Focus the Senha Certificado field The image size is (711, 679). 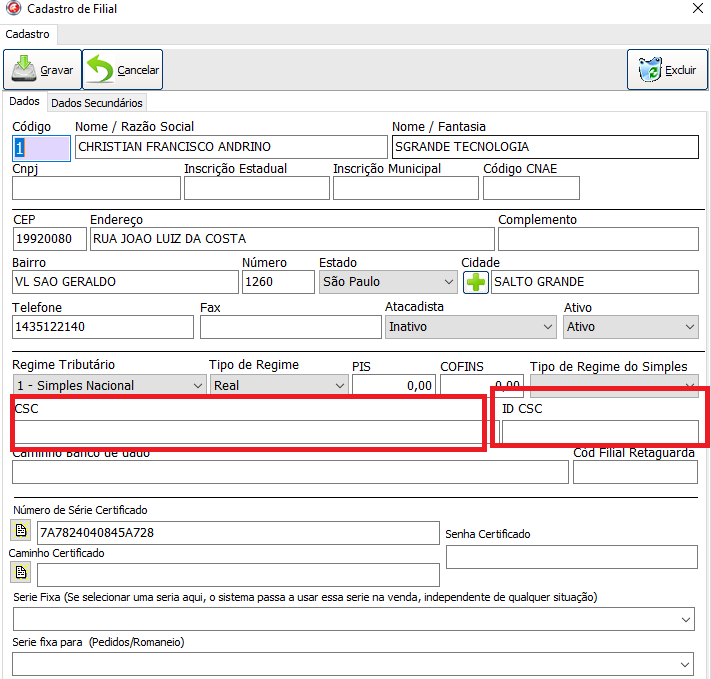(571, 557)
